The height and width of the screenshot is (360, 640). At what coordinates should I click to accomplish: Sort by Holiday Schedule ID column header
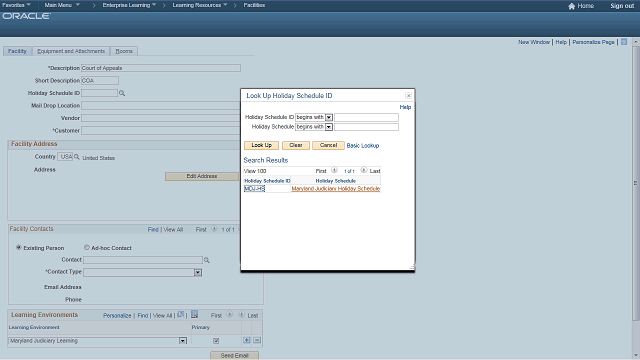[267, 181]
